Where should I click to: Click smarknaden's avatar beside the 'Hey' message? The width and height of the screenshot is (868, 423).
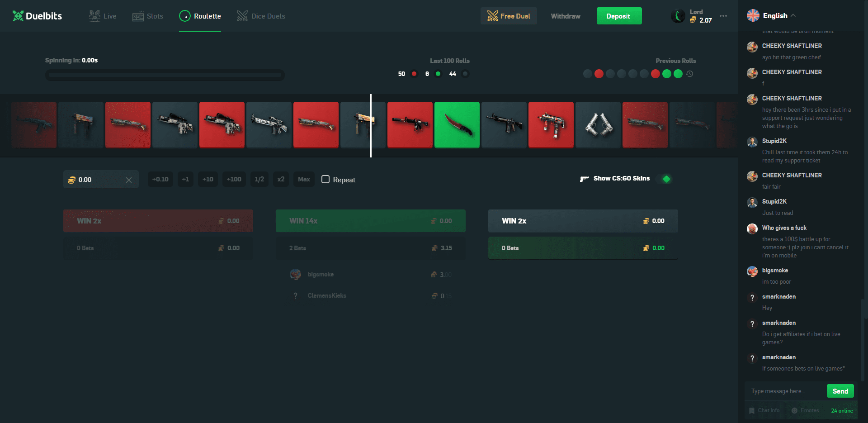[x=752, y=297]
